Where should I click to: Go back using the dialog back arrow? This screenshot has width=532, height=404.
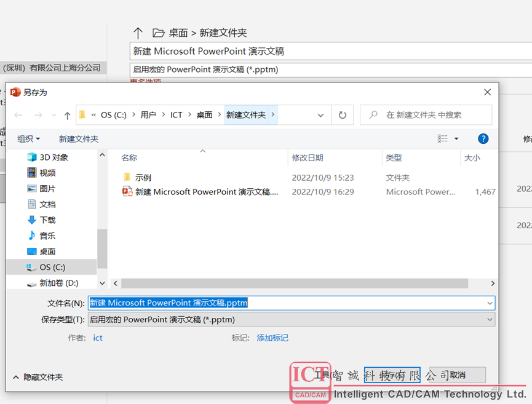[x=18, y=116]
